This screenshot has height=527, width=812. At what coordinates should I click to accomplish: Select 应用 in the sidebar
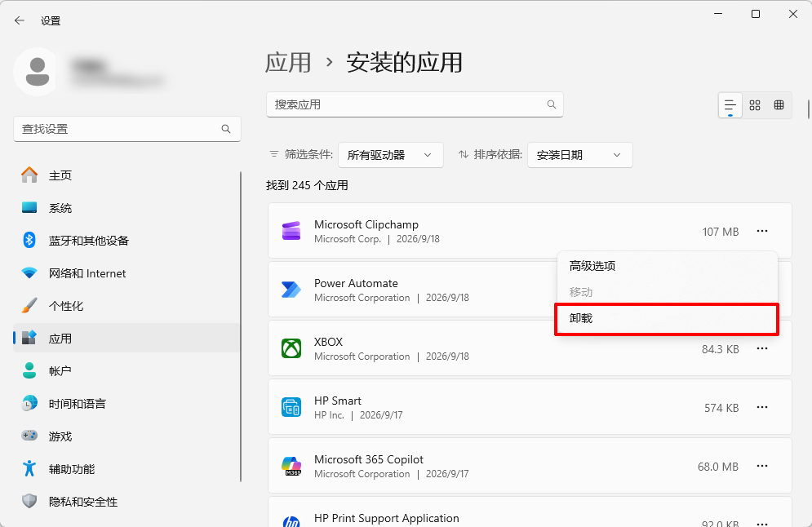pos(126,339)
